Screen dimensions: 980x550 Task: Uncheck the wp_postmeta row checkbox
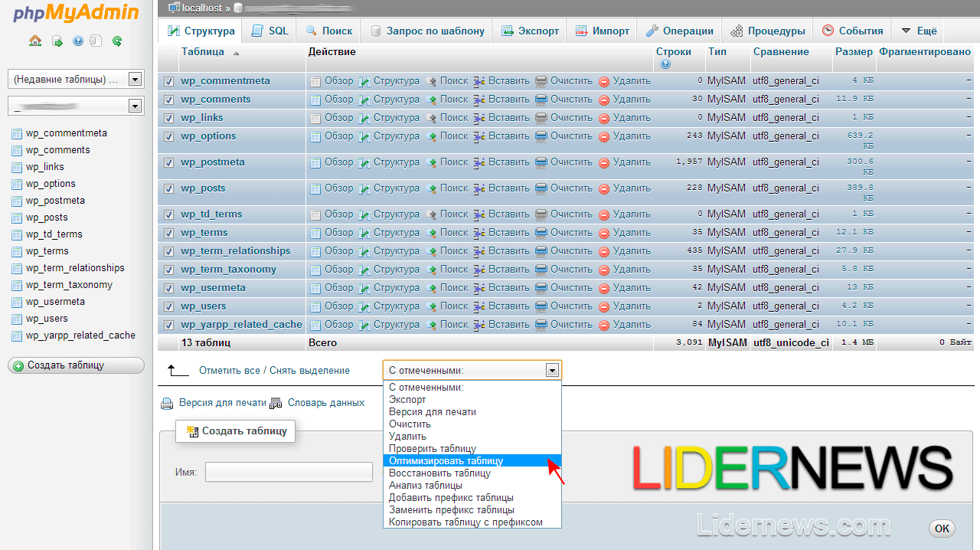[x=168, y=162]
